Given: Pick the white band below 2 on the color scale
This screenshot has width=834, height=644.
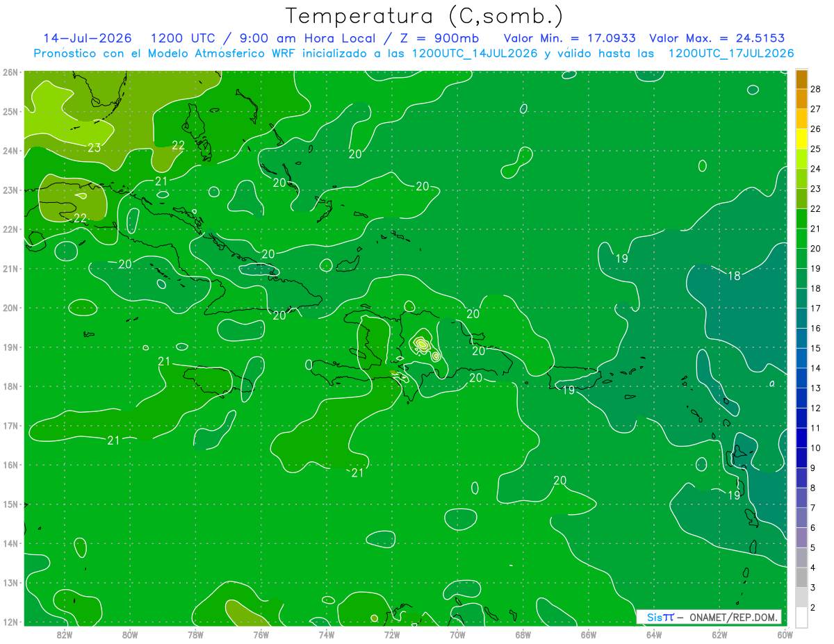Looking at the screenshot, I should [x=801, y=617].
